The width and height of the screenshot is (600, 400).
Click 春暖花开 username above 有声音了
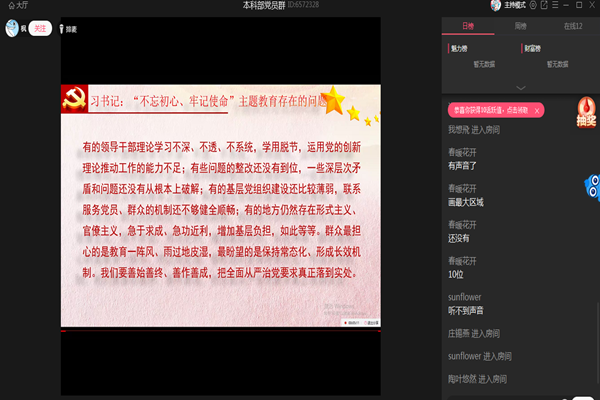[x=462, y=152]
